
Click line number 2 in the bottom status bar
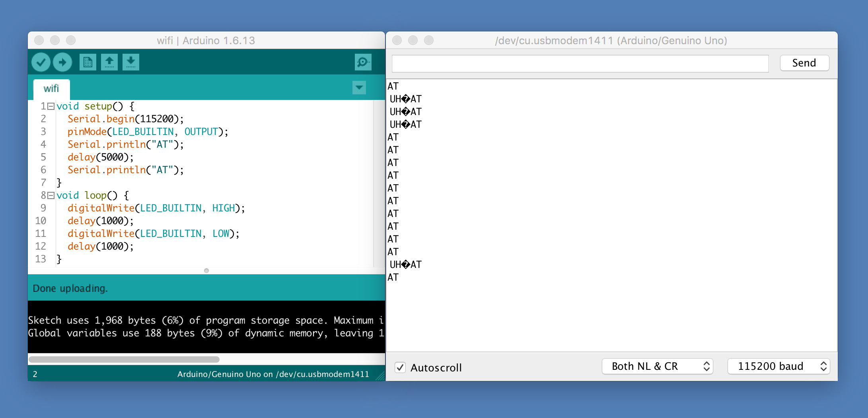(35, 374)
